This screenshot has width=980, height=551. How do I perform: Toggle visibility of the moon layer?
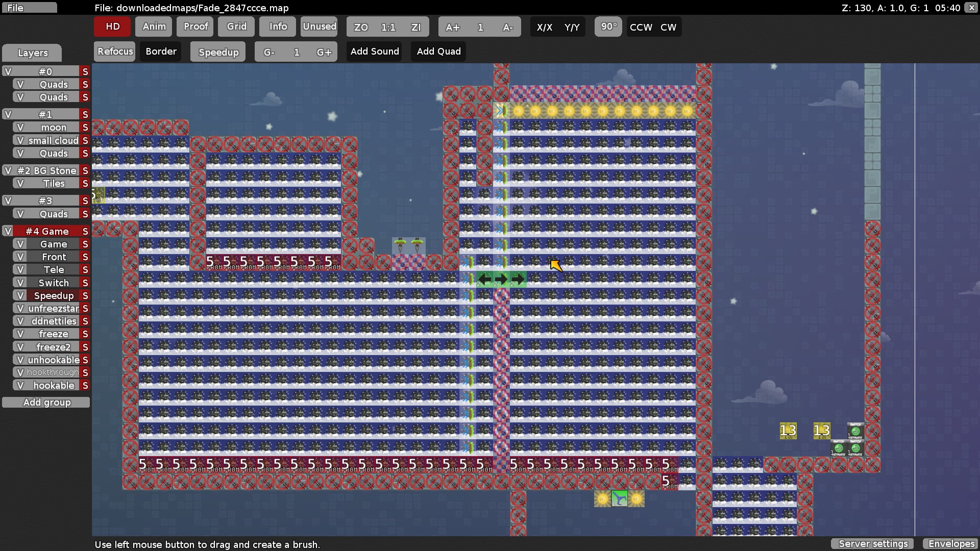click(20, 127)
